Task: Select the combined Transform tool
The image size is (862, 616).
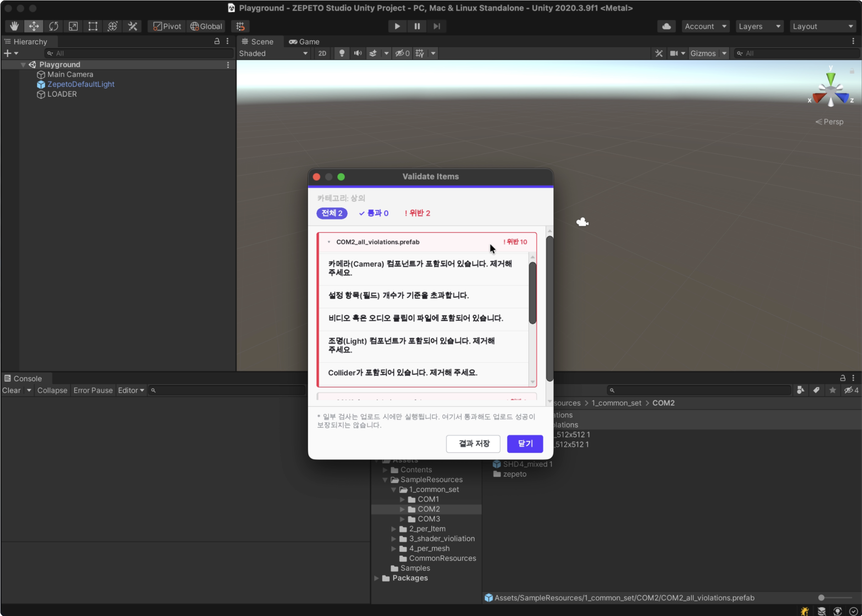Action: [x=113, y=26]
